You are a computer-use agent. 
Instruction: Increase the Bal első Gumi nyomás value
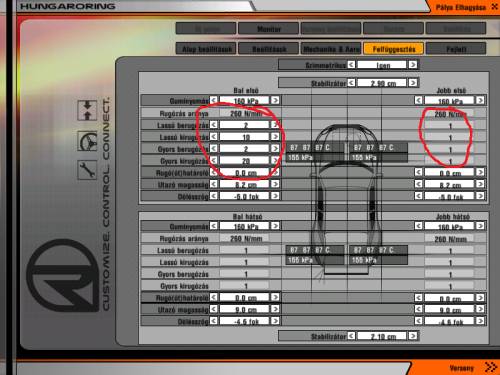tap(275, 100)
